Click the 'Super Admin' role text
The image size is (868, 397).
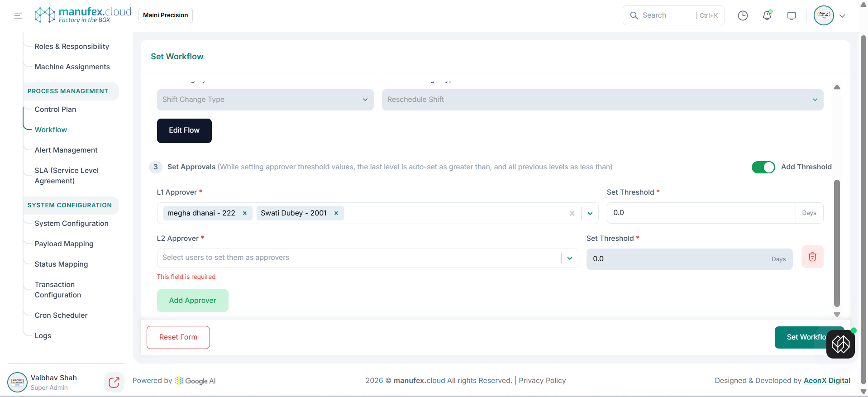click(49, 388)
